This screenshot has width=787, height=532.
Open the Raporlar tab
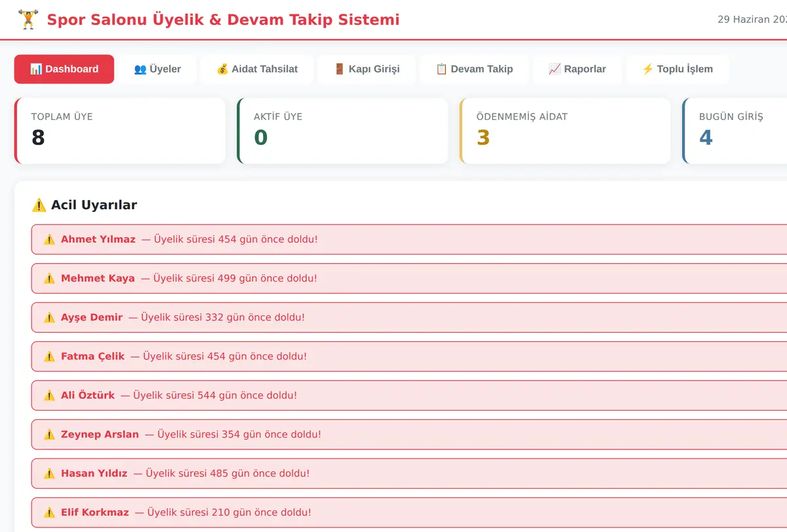pos(577,69)
